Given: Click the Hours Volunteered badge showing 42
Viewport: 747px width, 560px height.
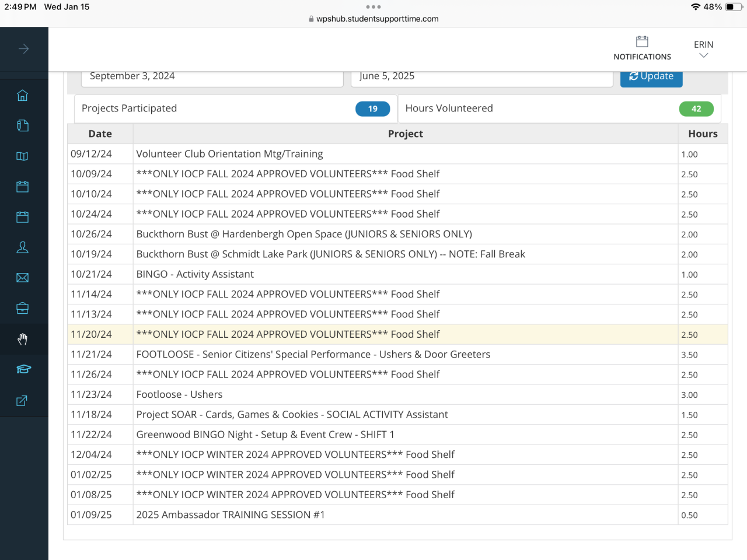Looking at the screenshot, I should (x=696, y=108).
